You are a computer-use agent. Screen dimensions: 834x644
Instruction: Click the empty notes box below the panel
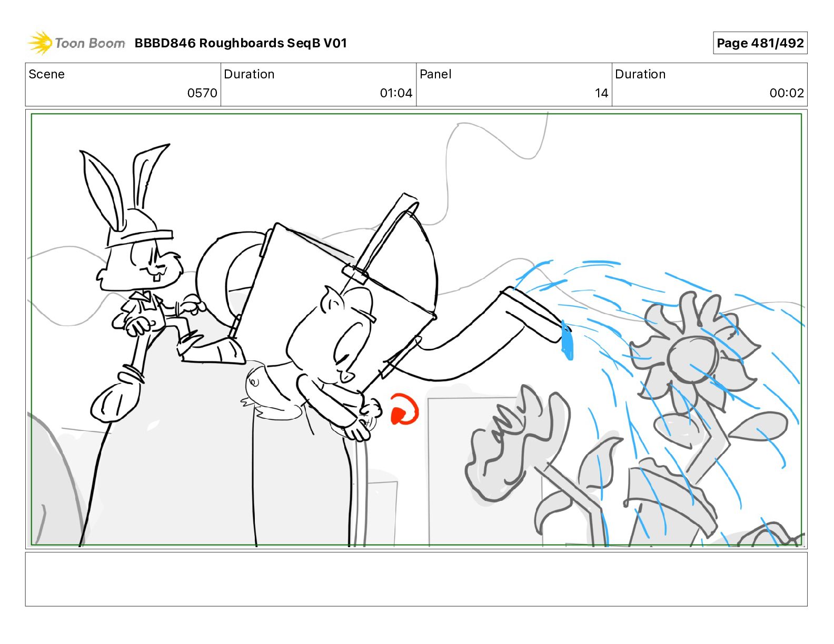click(x=416, y=579)
